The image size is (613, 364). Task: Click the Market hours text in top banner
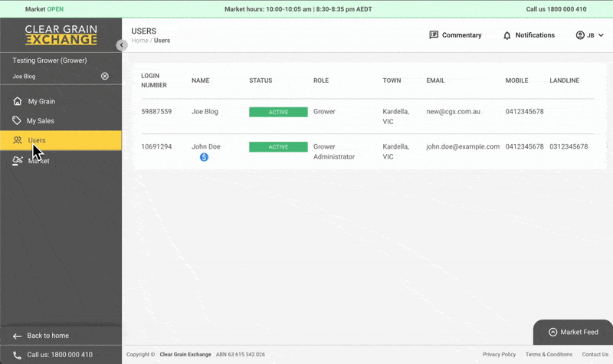pyautogui.click(x=298, y=9)
